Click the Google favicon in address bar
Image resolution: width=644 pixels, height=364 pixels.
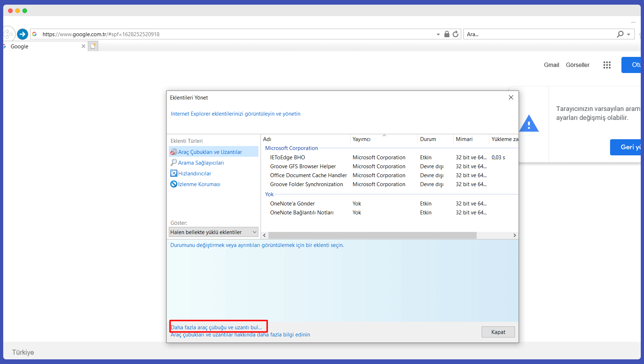pyautogui.click(x=34, y=34)
